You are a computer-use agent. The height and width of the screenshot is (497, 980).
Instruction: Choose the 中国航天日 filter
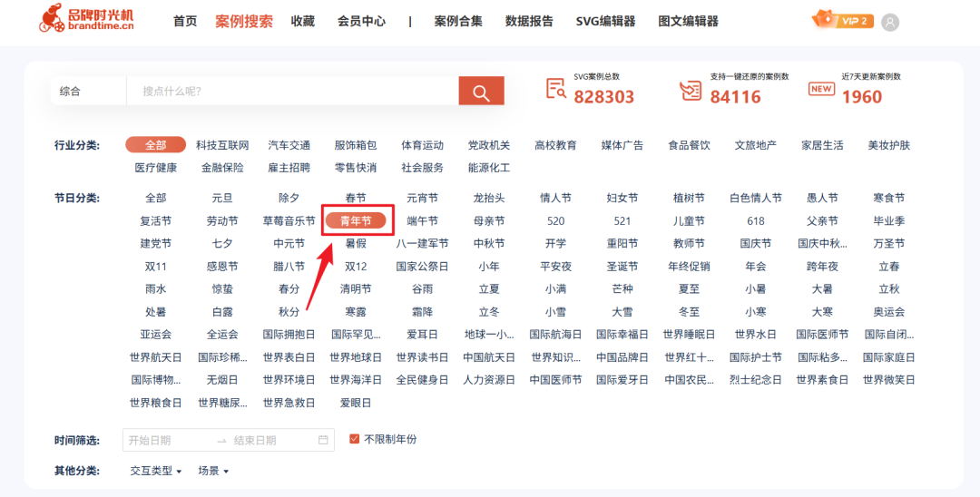489,357
